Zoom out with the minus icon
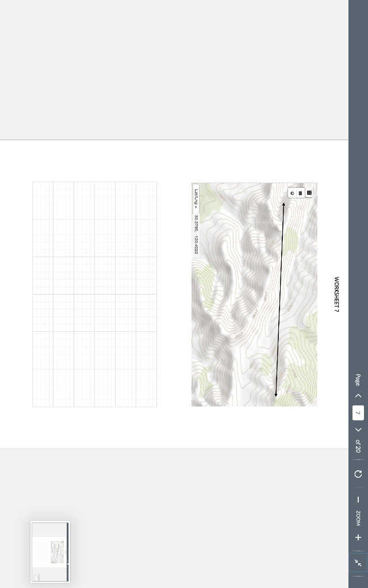The height and width of the screenshot is (588, 368). tap(358, 500)
